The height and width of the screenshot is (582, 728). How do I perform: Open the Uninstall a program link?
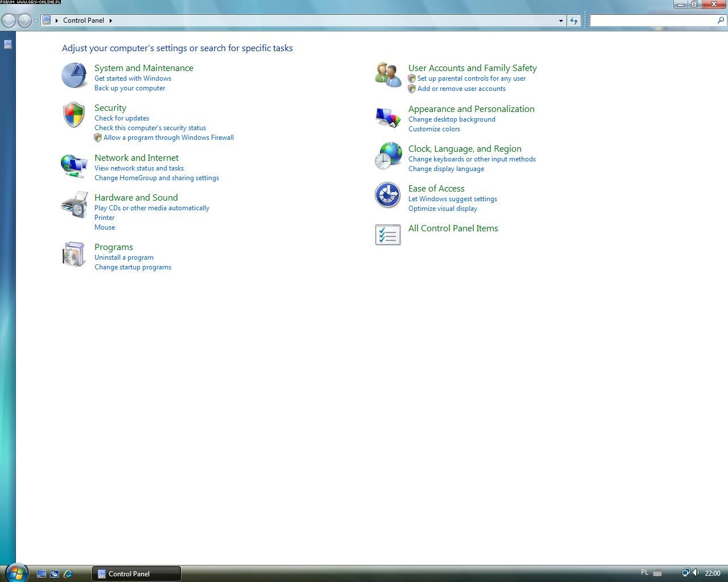pos(124,257)
